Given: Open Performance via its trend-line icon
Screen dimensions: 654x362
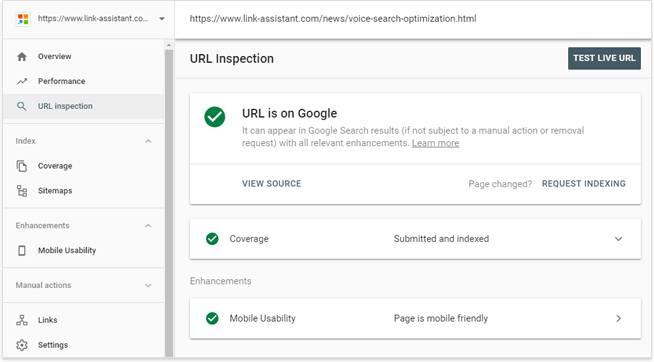Looking at the screenshot, I should coord(22,81).
